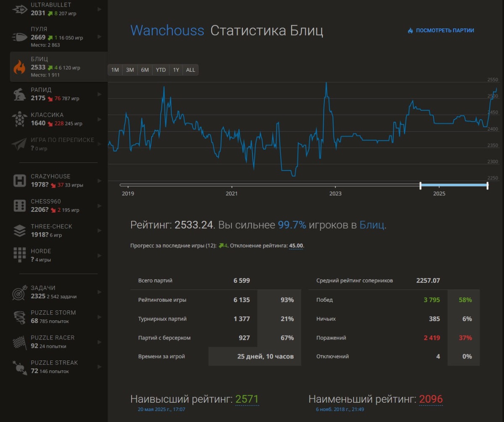Open the Classical (Классика) turtle icon
The width and height of the screenshot is (504, 422).
[x=19, y=119]
